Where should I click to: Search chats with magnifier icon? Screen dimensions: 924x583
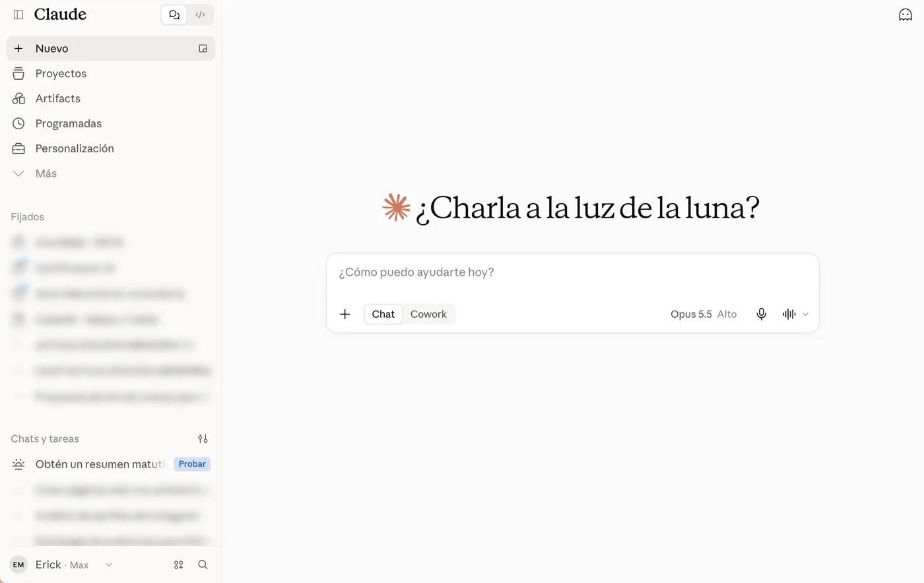[x=203, y=565]
